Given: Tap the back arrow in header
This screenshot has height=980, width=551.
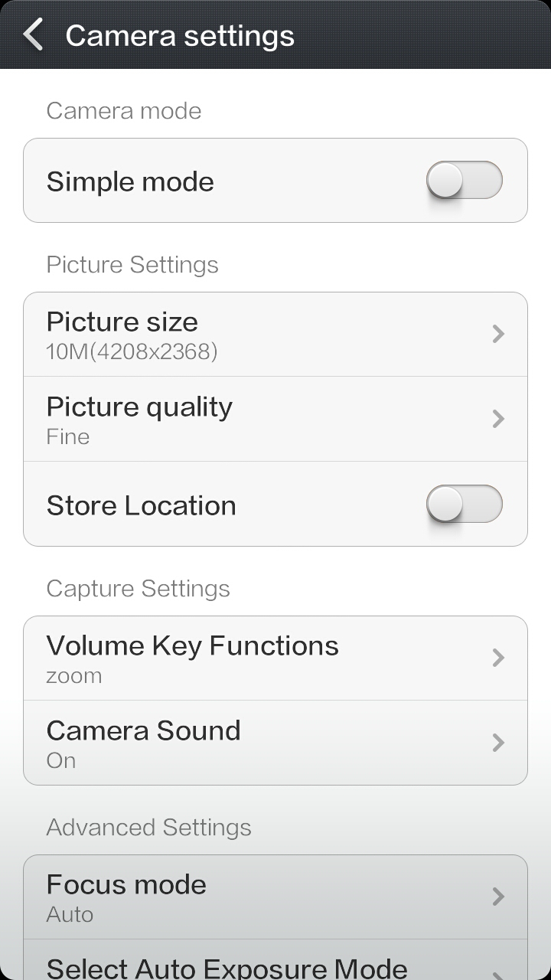Looking at the screenshot, I should tap(33, 35).
